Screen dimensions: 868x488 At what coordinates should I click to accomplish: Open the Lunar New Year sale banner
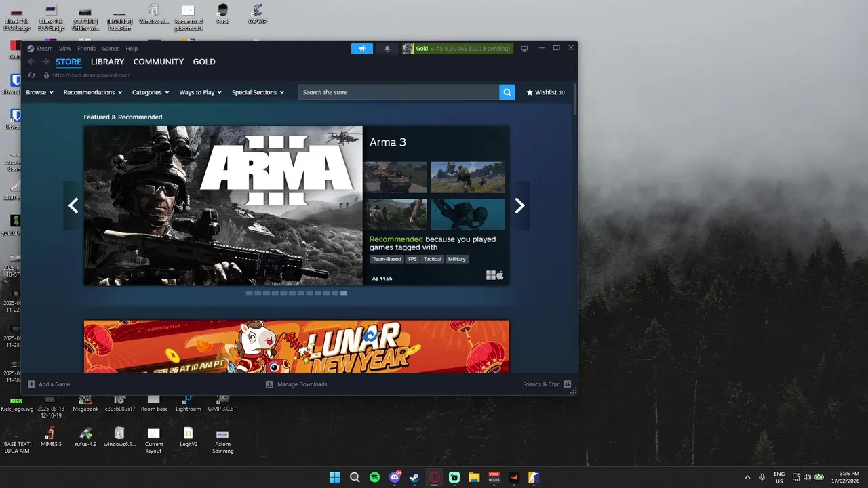(296, 346)
